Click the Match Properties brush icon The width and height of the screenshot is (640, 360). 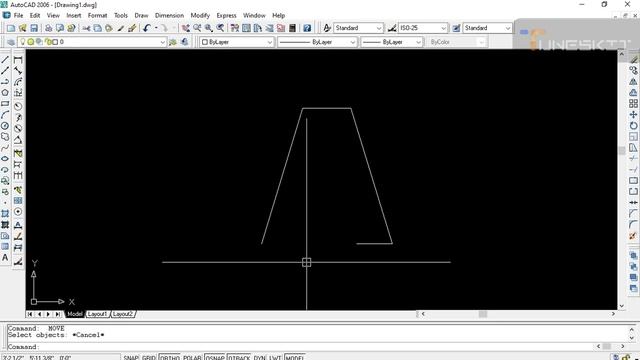click(132, 28)
